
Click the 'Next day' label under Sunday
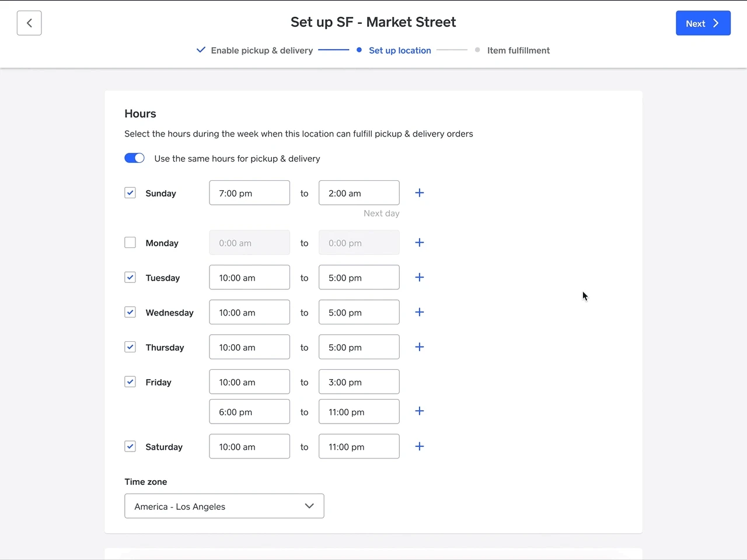(382, 213)
